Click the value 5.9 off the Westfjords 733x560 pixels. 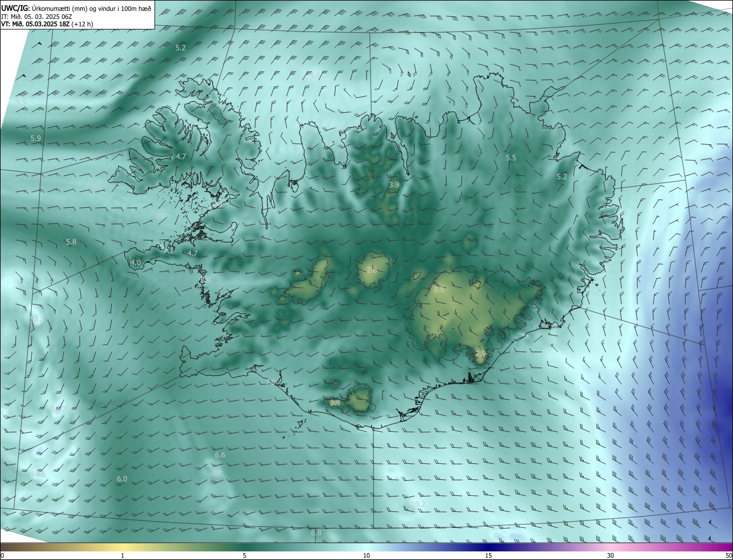click(36, 139)
